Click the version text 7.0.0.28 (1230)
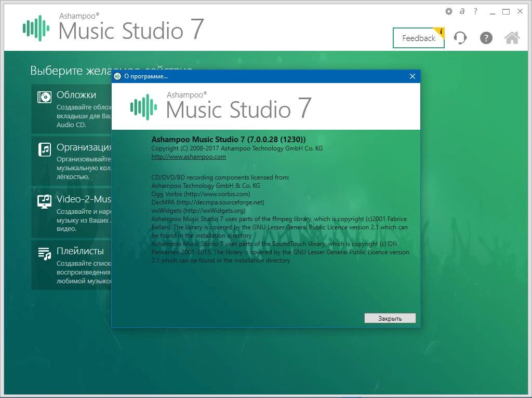The image size is (532, 398). click(x=276, y=140)
